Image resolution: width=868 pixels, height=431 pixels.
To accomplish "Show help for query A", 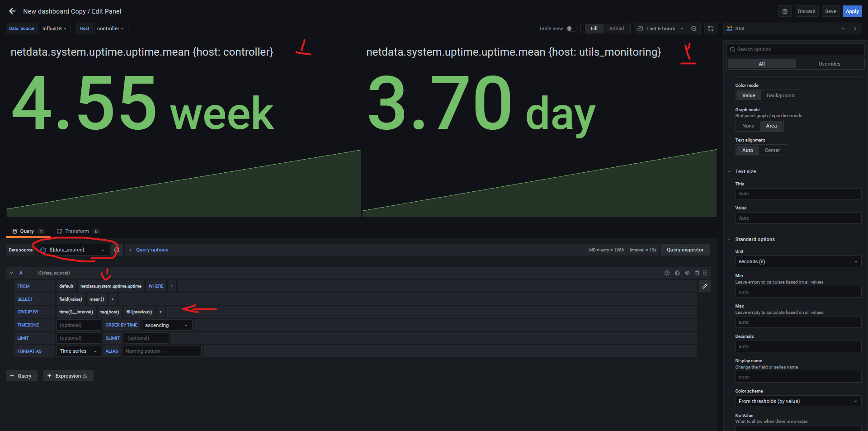I will pyautogui.click(x=667, y=273).
